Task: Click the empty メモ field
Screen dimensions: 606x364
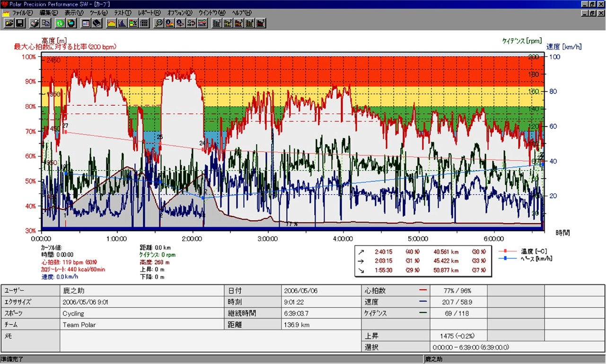Action: pyautogui.click(x=210, y=341)
